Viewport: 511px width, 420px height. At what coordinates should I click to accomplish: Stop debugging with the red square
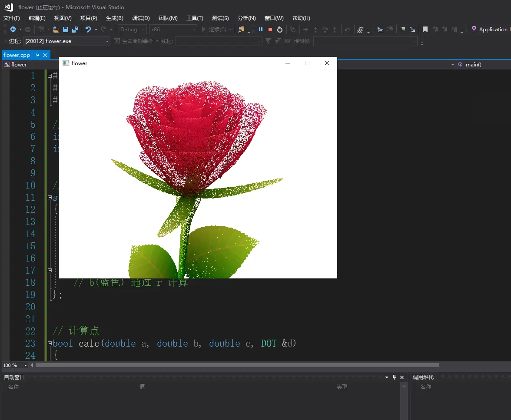(x=270, y=30)
